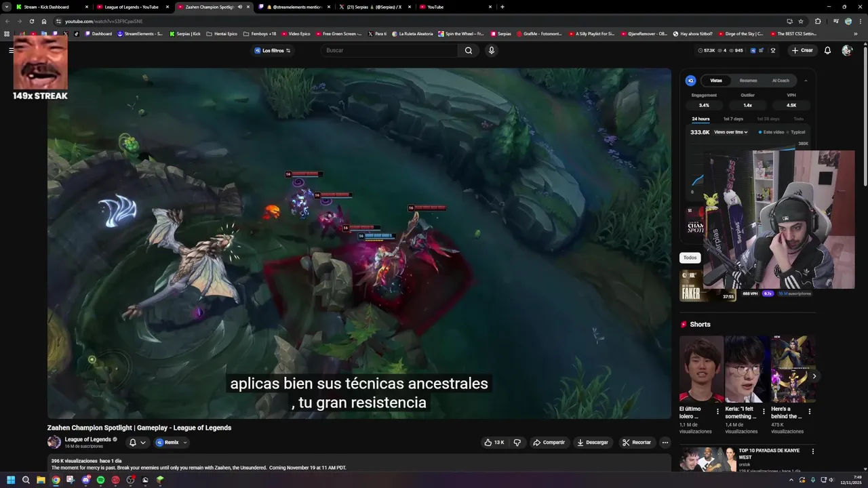Toggle the Typical chart legend
Image resolution: width=868 pixels, height=488 pixels.
click(796, 132)
